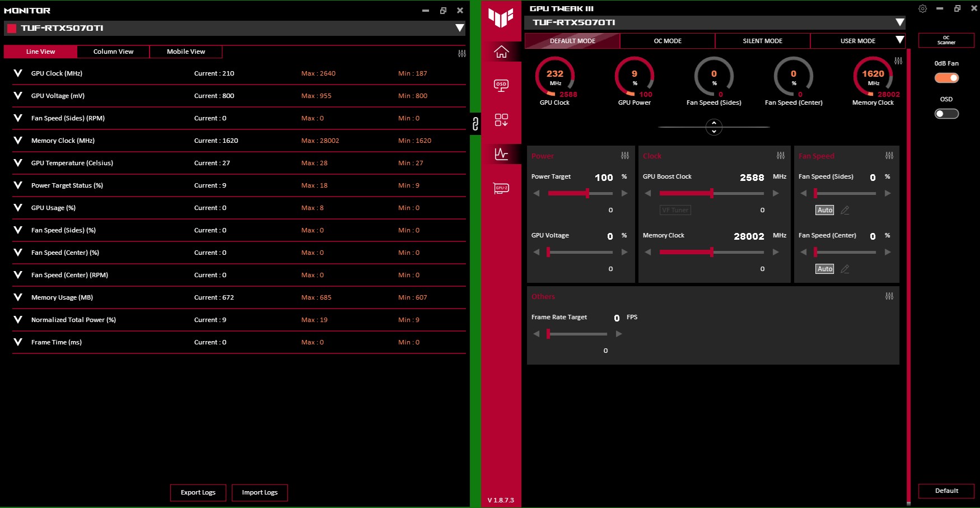Click the OC Scanner button

[x=946, y=40]
